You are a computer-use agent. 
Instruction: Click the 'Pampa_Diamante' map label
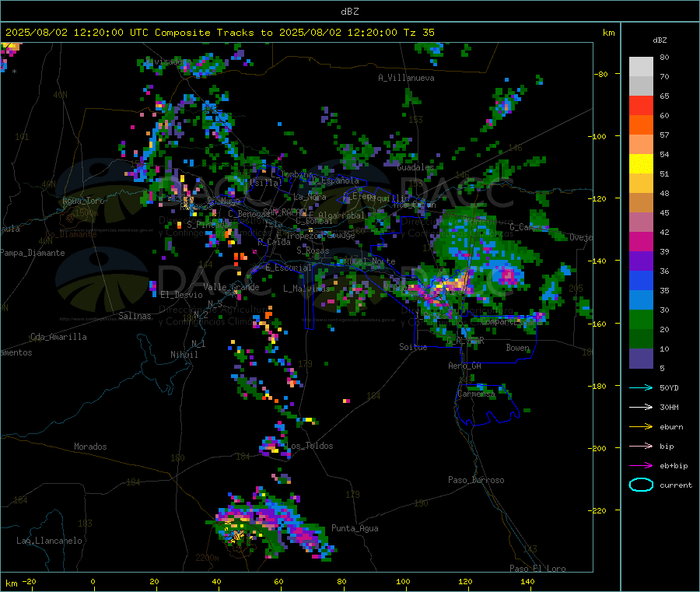pos(33,253)
